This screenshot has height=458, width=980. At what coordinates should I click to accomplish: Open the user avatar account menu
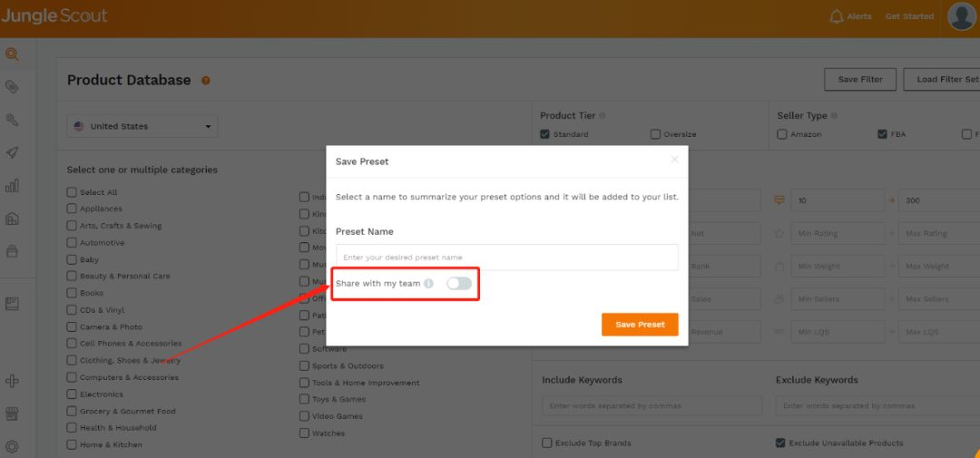(961, 16)
